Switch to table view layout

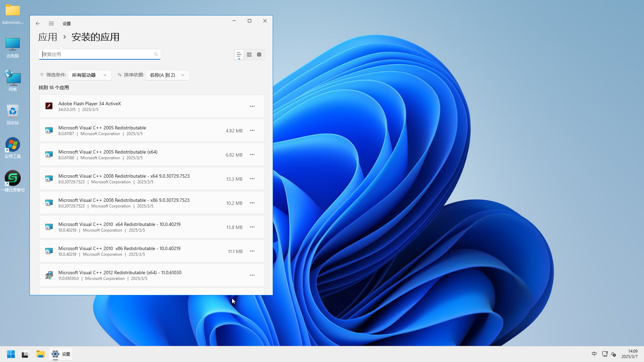point(259,55)
